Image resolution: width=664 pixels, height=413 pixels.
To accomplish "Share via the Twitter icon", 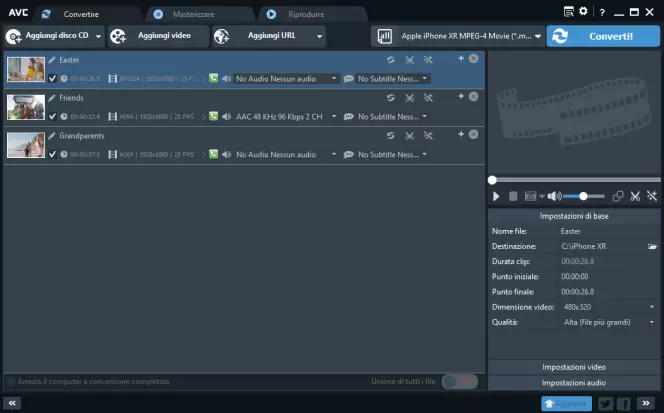I will click(606, 403).
